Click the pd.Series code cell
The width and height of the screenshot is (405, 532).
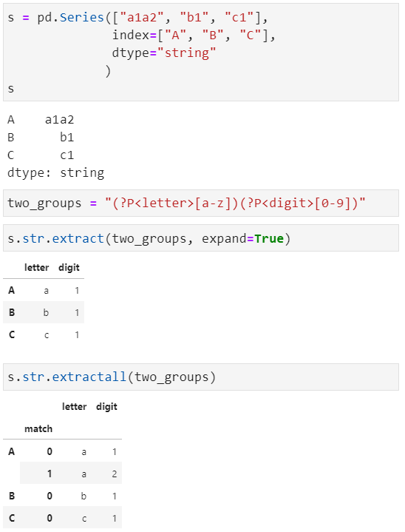tap(201, 53)
